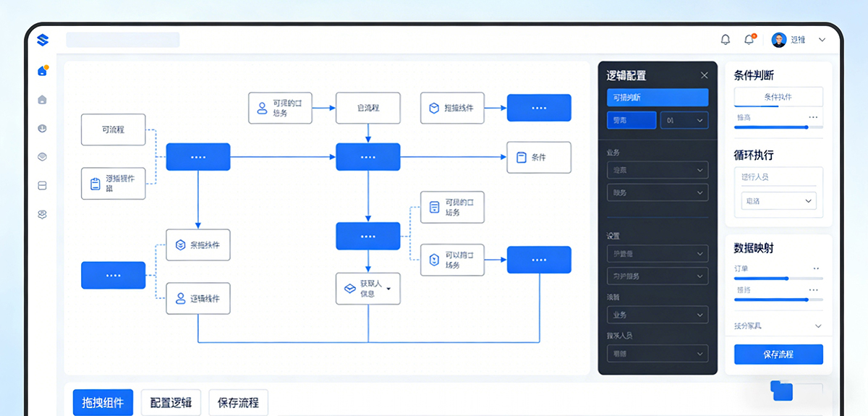Switch to the 条件执件 tab
Viewport: 868px width, 416px height.
click(778, 97)
